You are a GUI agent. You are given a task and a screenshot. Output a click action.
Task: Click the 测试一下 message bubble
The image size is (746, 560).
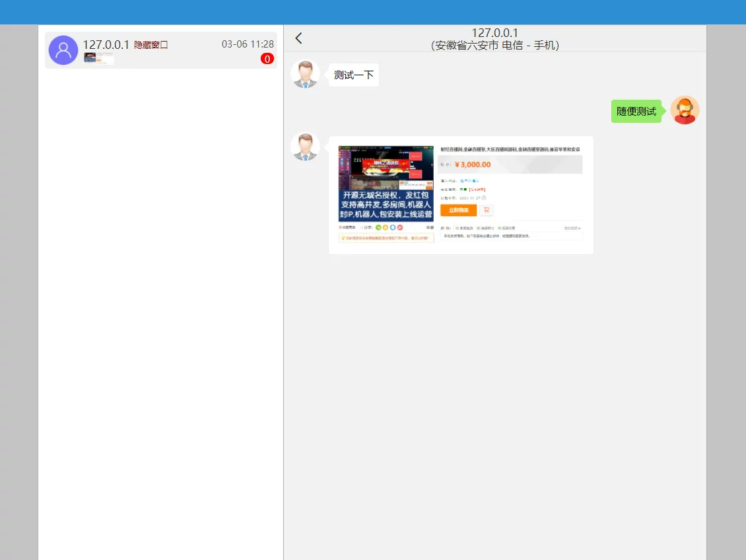[353, 75]
